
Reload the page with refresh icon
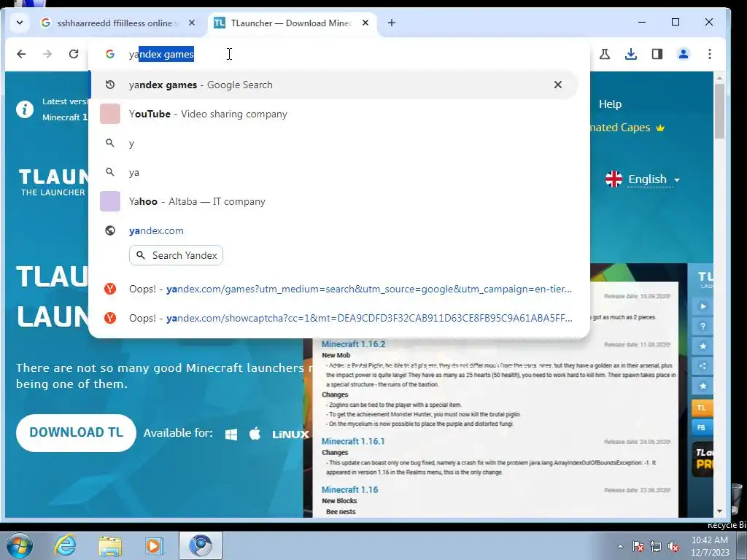point(74,54)
